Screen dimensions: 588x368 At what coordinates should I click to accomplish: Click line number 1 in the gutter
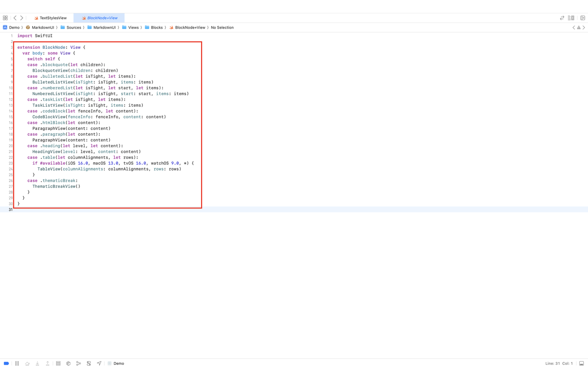[11, 36]
